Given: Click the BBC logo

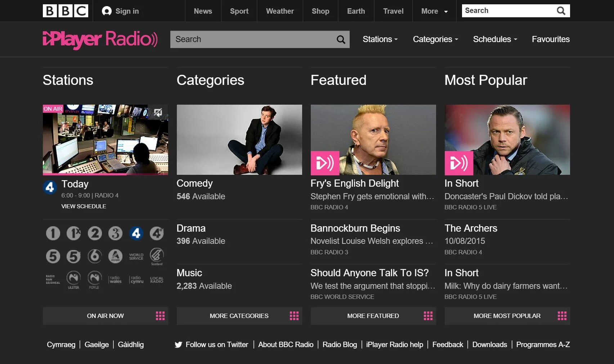Looking at the screenshot, I should pyautogui.click(x=66, y=11).
